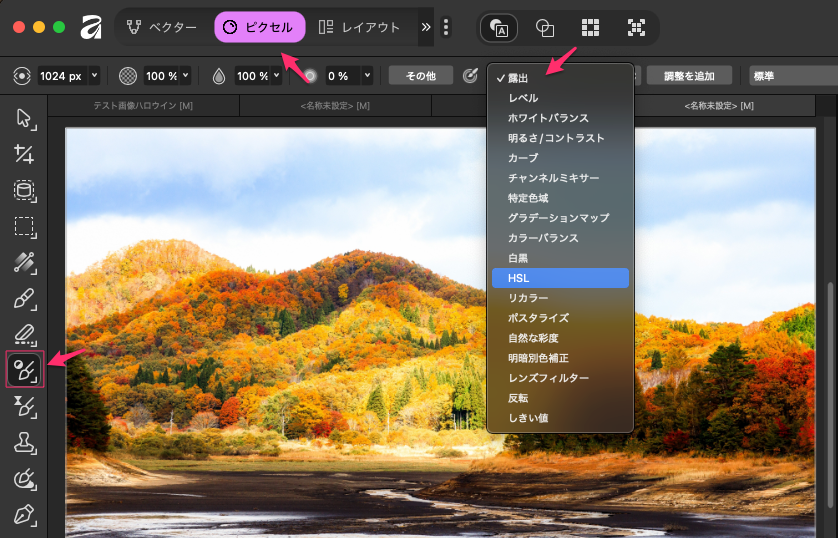The height and width of the screenshot is (538, 838).
Task: Click the 調整を追加 button
Action: [x=689, y=76]
